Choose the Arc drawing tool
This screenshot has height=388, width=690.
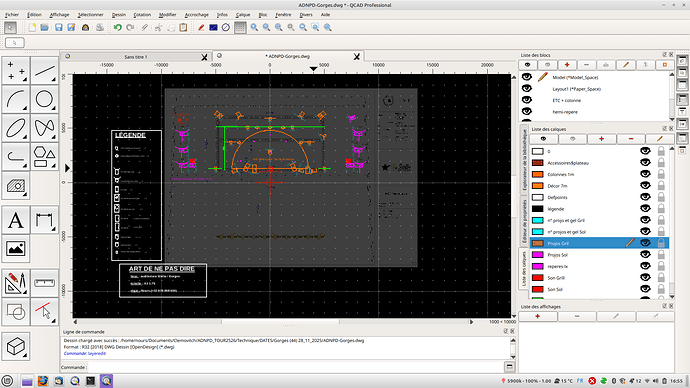pyautogui.click(x=15, y=99)
